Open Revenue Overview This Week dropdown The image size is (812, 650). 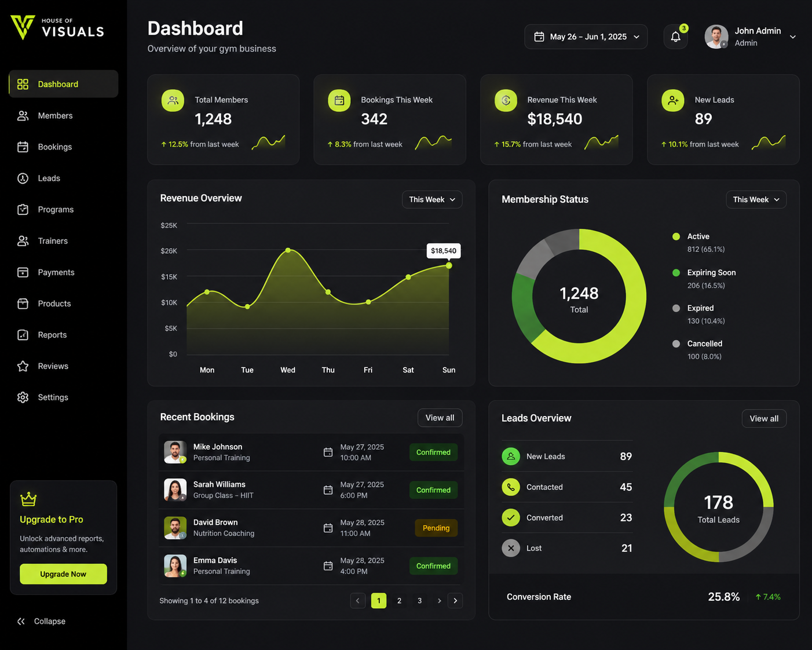click(x=432, y=199)
